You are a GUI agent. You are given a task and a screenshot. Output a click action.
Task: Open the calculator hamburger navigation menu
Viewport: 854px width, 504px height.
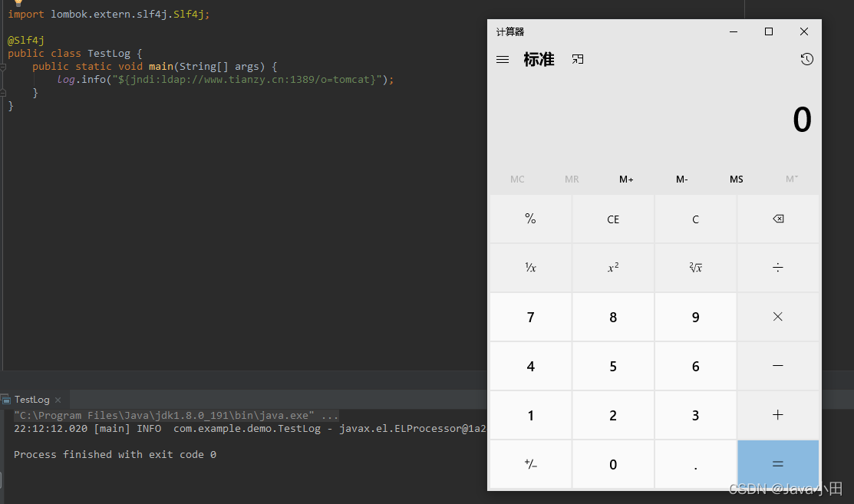pyautogui.click(x=502, y=59)
